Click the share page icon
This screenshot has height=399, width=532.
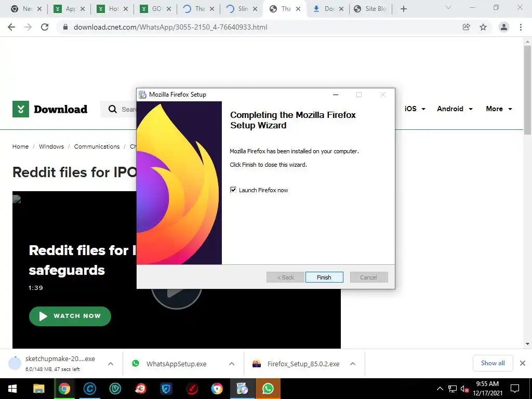pos(467,27)
